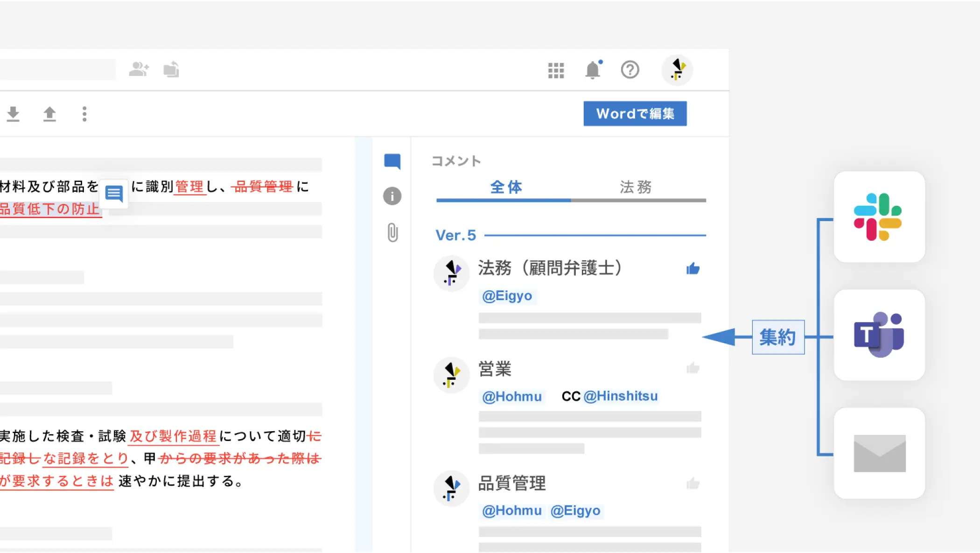Select the attachments paperclip icon
Viewport: 980px width, 553px height.
(392, 232)
